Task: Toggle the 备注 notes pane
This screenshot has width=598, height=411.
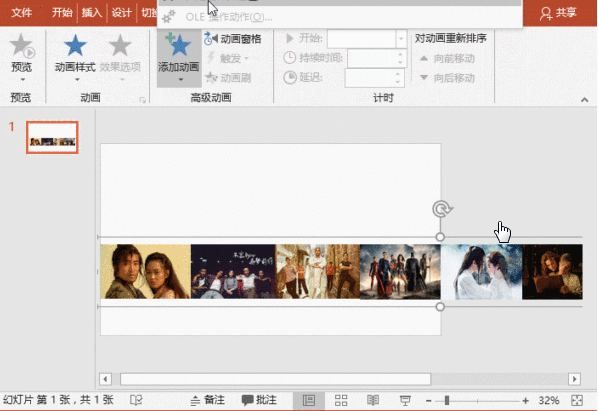Action: pos(207,400)
